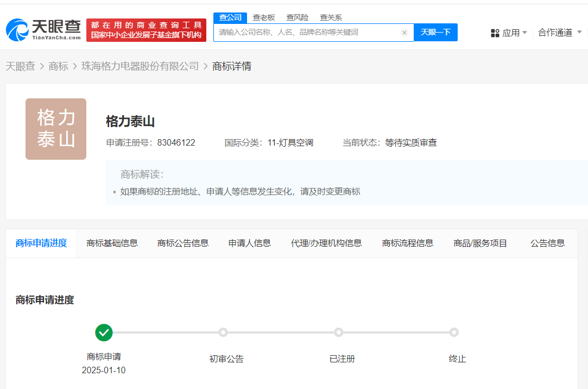Image resolution: width=588 pixels, height=389 pixels.
Task: Click the 天眼一下 search button
Action: (435, 33)
